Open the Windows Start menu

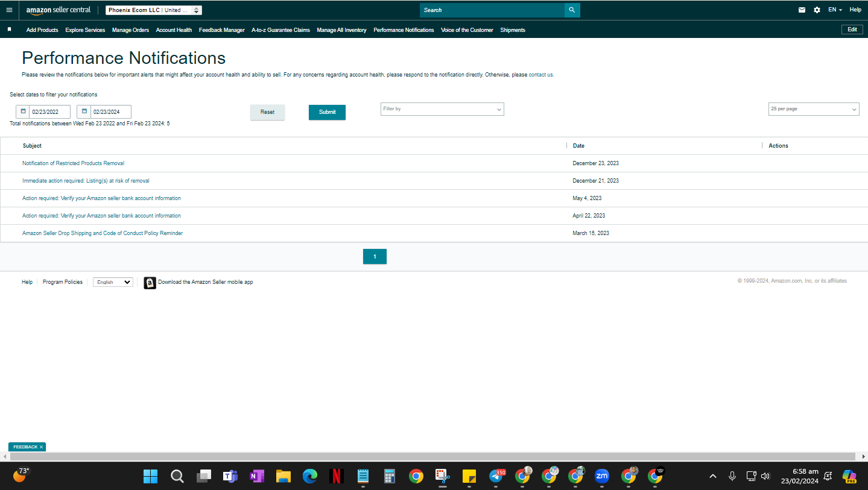point(150,476)
